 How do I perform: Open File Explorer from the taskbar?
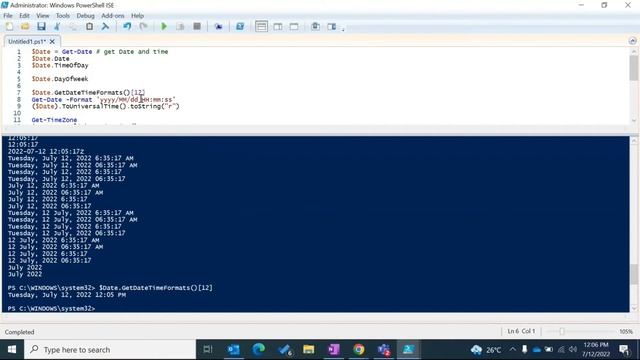pos(309,349)
